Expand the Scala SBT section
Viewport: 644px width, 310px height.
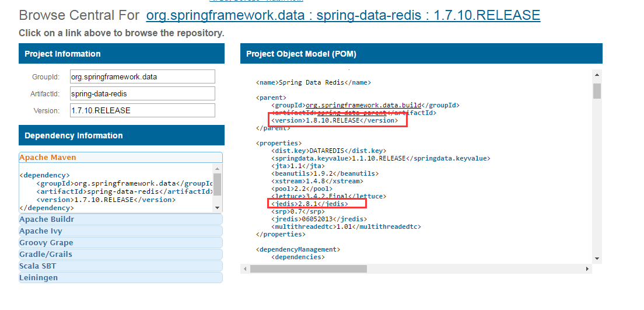pyautogui.click(x=121, y=266)
